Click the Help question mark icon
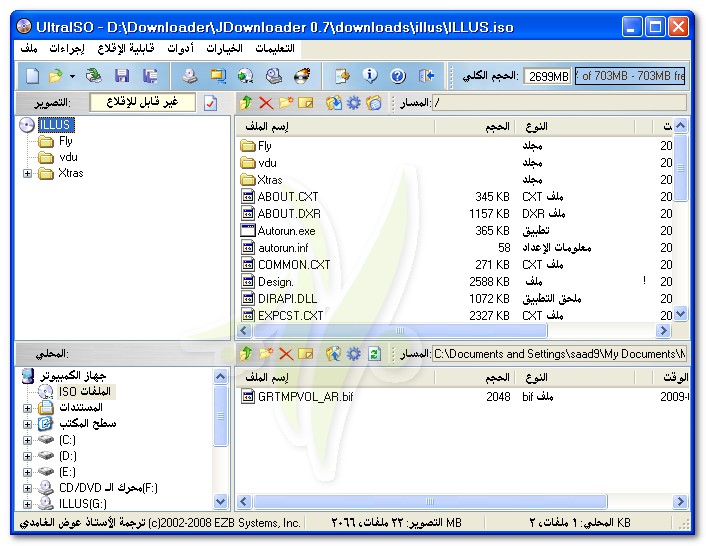Image resolution: width=706 pixels, height=546 pixels. tap(398, 76)
